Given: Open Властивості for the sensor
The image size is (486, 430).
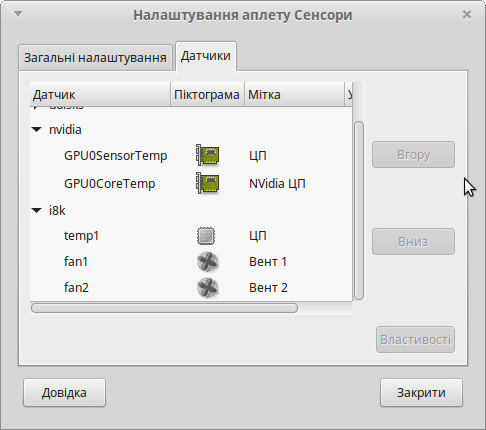Looking at the screenshot, I should click(415, 339).
